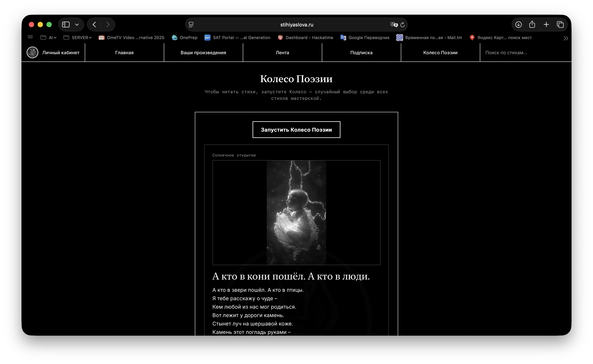Click the share icon in Safari toolbar
Screen dimensions: 593x364
[532, 24]
